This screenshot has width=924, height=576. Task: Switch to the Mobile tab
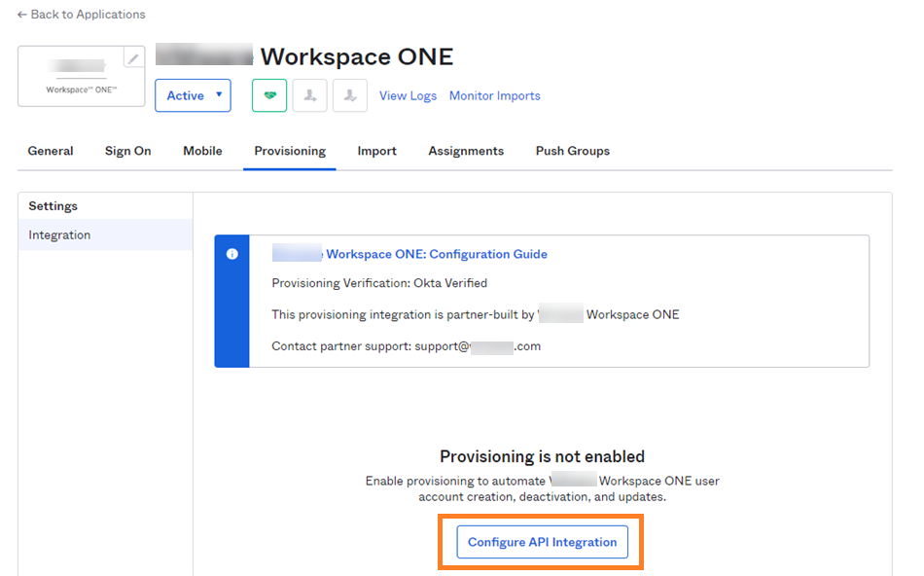(x=202, y=151)
